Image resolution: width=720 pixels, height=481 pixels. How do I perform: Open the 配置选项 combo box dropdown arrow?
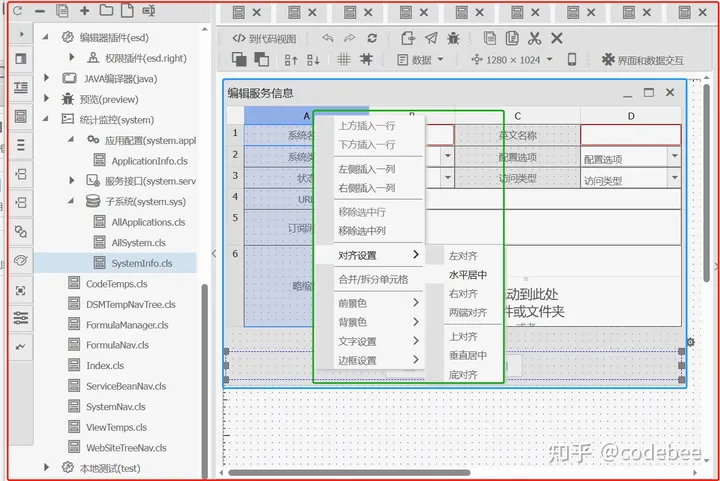[x=674, y=157]
